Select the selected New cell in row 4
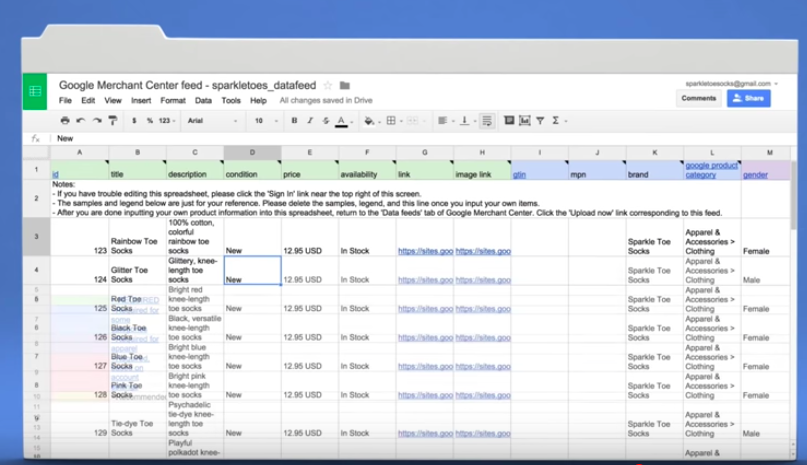Screen dimensions: 807x465 (252, 270)
